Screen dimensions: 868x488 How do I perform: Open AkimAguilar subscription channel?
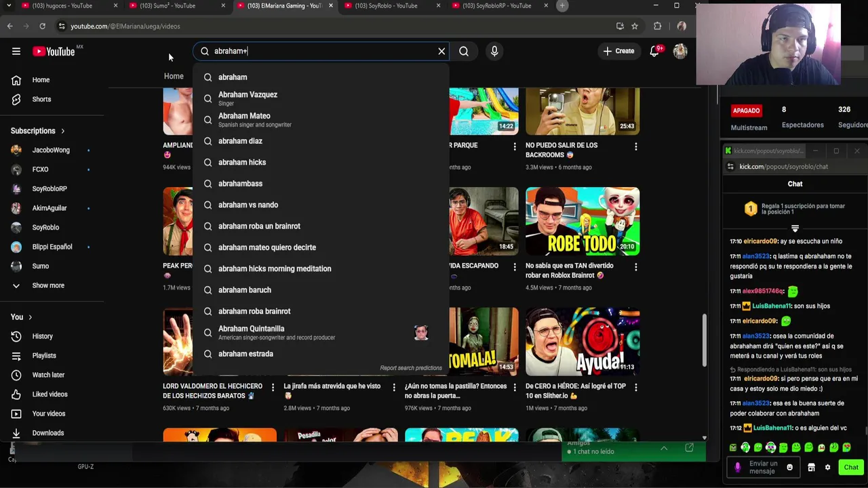tap(50, 208)
